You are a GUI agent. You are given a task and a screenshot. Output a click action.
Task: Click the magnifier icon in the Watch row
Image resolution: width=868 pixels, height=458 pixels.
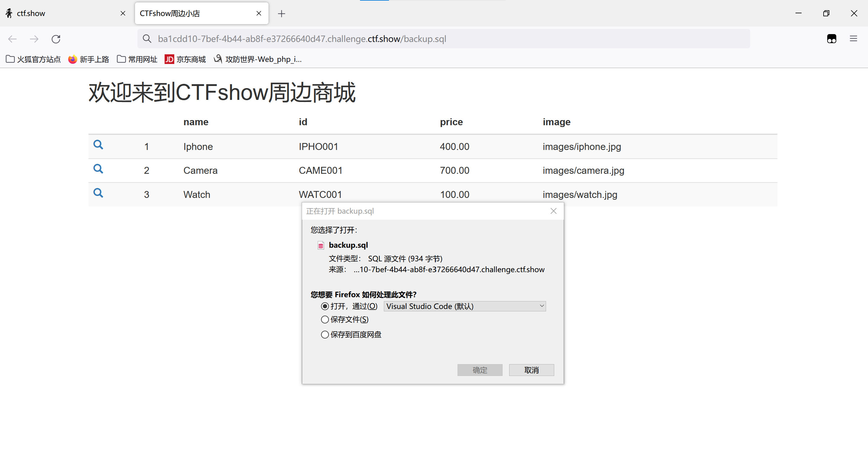coord(98,193)
